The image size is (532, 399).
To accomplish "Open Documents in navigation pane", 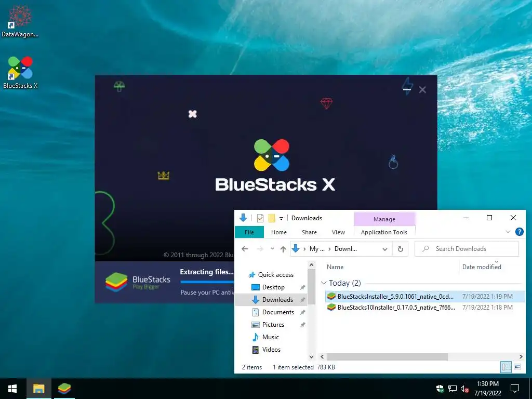I will point(278,312).
